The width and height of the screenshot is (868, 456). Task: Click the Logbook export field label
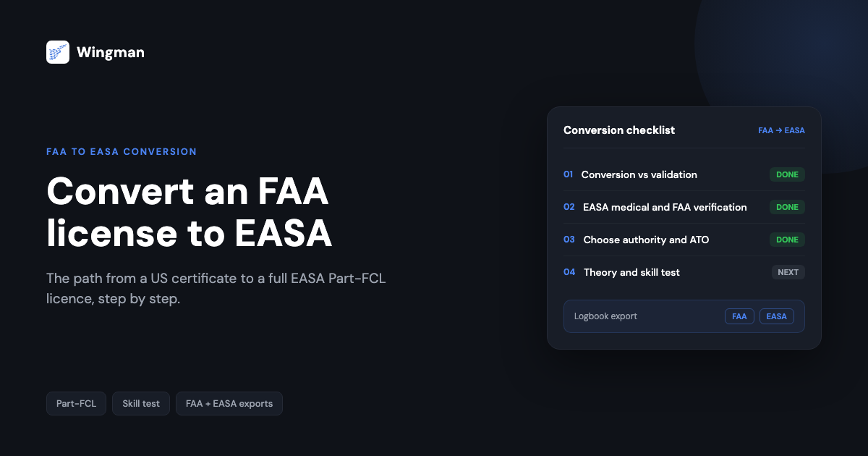[605, 316]
